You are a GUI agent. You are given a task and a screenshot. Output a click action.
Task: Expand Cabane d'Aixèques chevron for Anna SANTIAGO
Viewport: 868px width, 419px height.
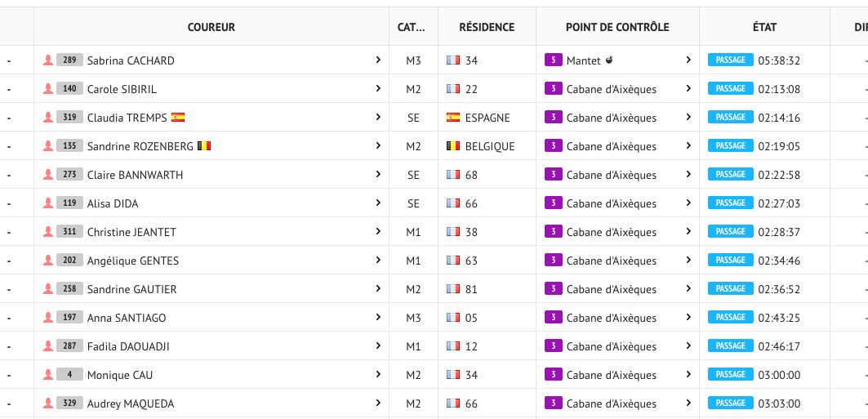[688, 318]
